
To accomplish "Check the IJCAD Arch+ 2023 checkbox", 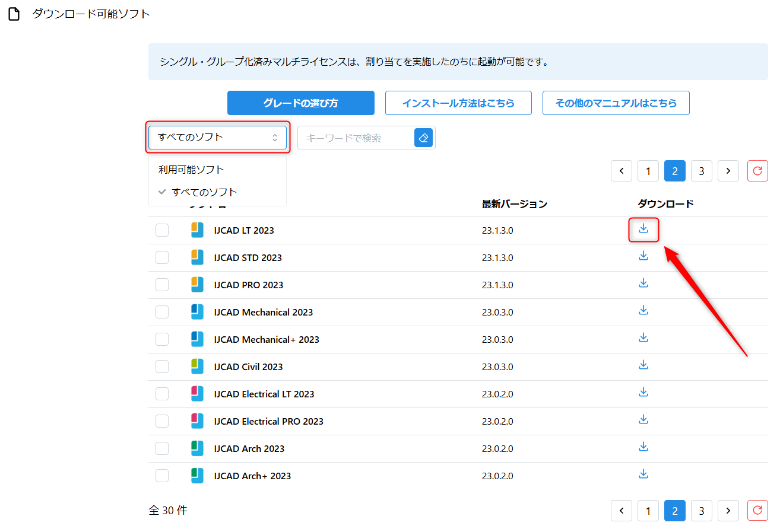I will point(162,476).
